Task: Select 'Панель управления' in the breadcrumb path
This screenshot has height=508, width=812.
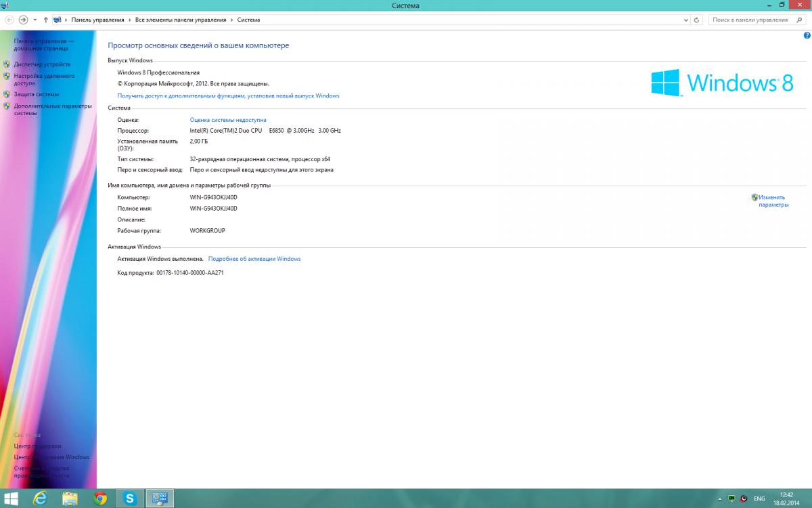Action: (x=97, y=20)
